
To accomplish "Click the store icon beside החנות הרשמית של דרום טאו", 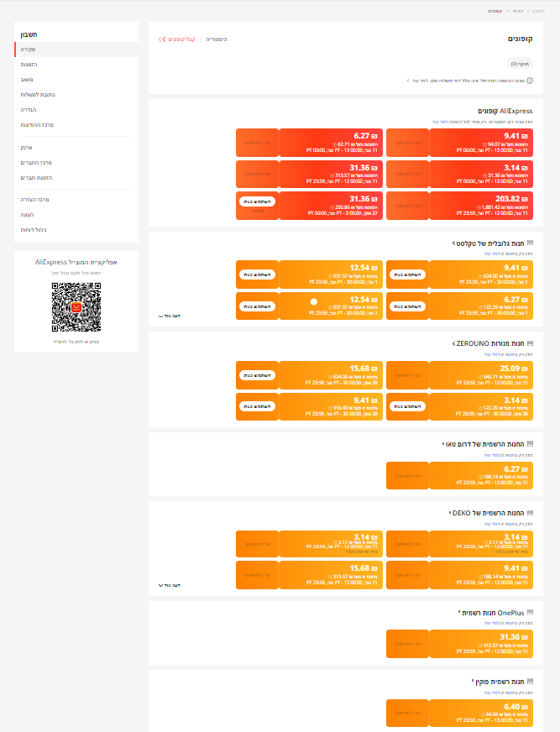I will coord(530,444).
